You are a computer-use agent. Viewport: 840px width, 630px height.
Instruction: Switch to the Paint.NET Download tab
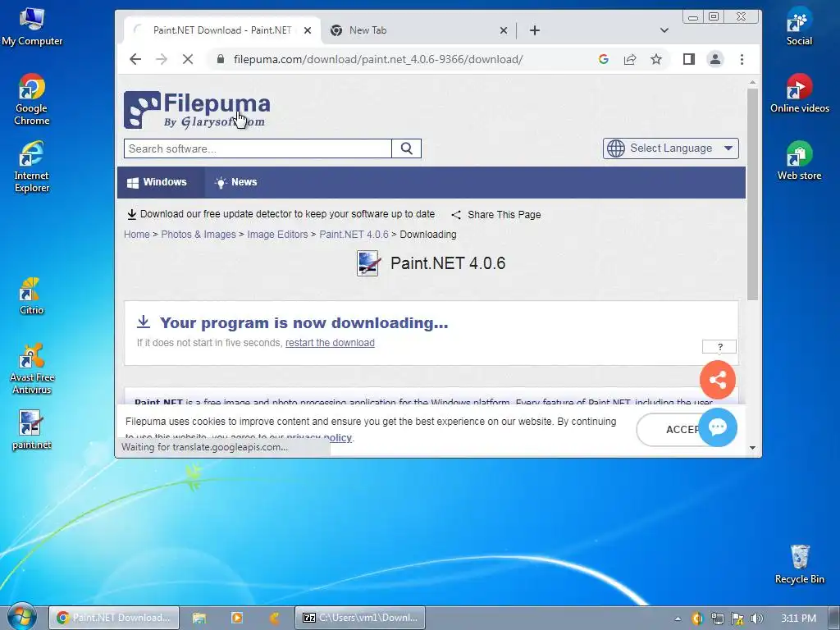tap(221, 30)
